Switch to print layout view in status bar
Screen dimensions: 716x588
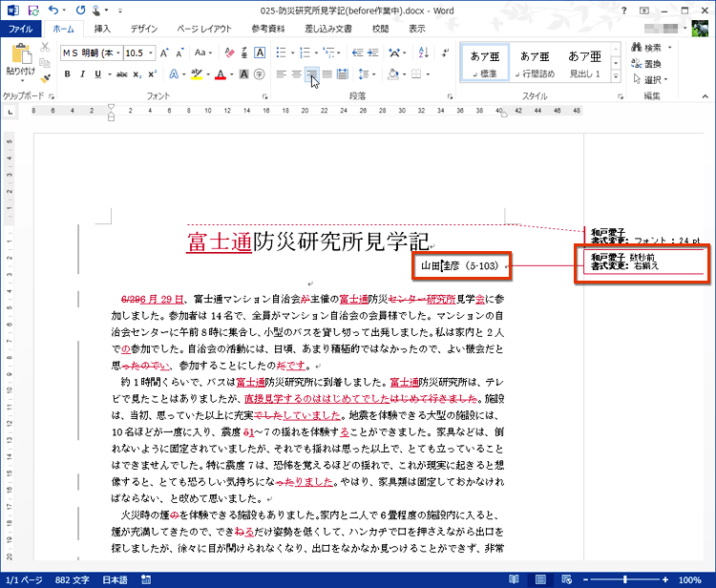[540, 579]
